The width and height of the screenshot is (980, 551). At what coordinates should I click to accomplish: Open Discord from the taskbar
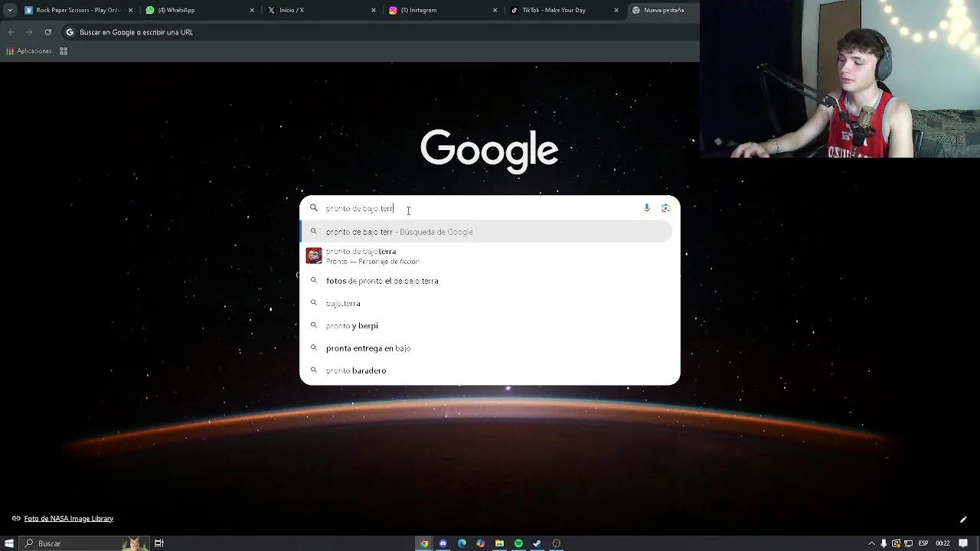pyautogui.click(x=443, y=543)
